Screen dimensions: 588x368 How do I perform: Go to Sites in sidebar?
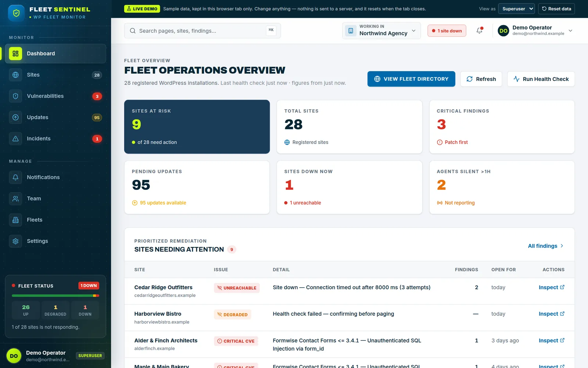point(55,75)
